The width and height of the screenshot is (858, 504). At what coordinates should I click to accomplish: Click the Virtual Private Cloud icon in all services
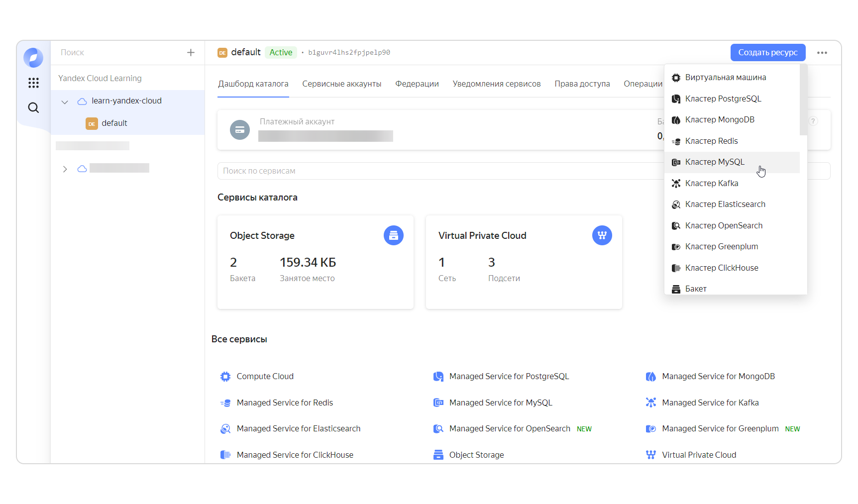(x=651, y=455)
